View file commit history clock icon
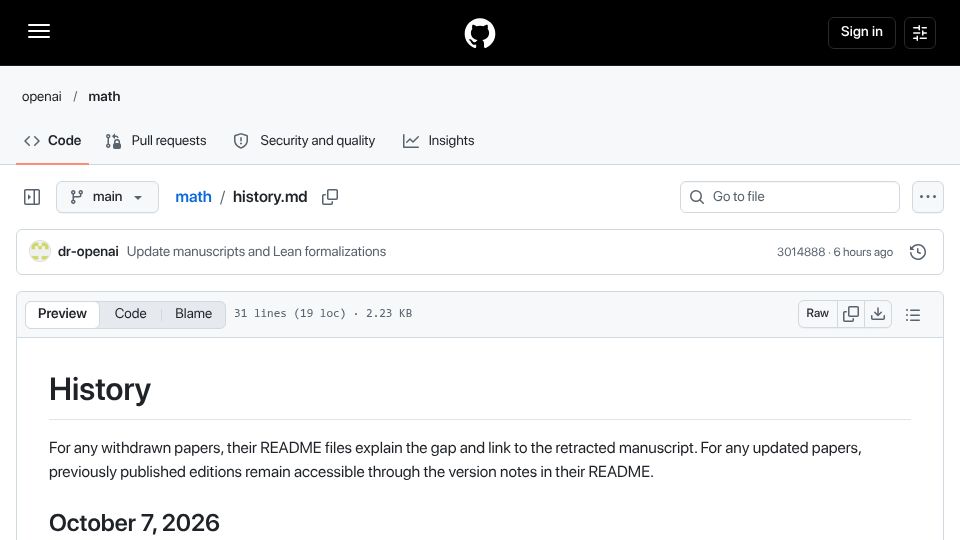Screen dimensions: 960x540 pos(918,252)
